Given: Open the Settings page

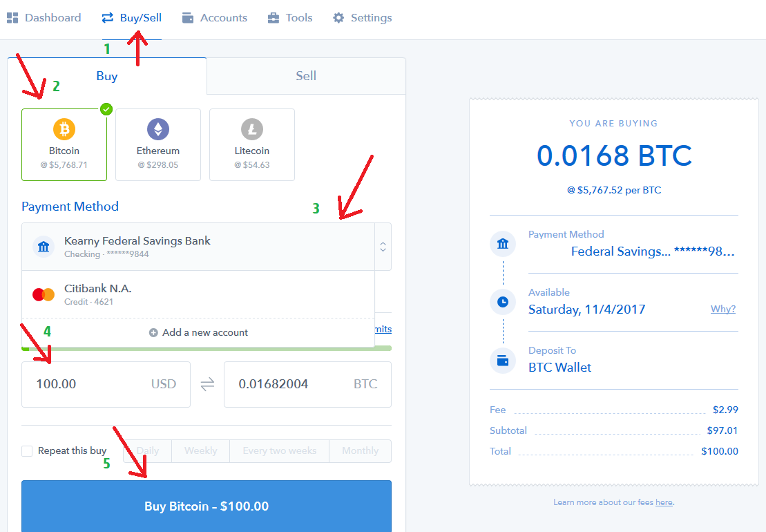Looking at the screenshot, I should tap(362, 18).
